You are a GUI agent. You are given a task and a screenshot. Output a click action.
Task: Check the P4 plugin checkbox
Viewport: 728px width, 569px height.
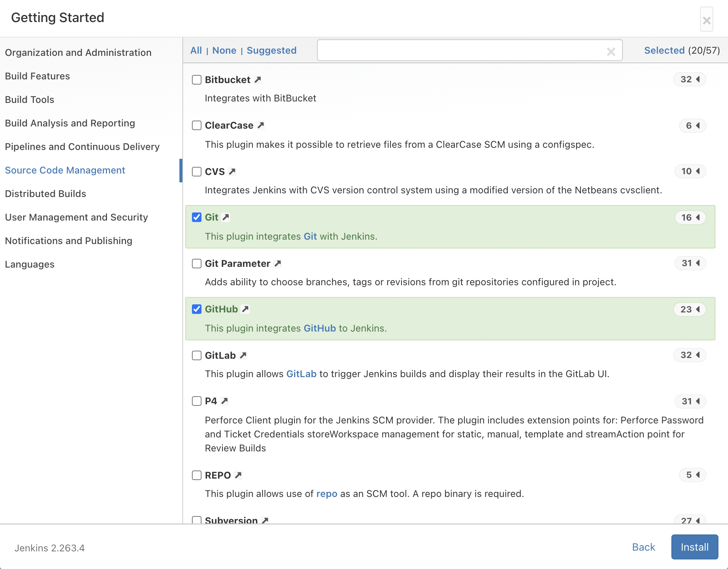(x=197, y=401)
